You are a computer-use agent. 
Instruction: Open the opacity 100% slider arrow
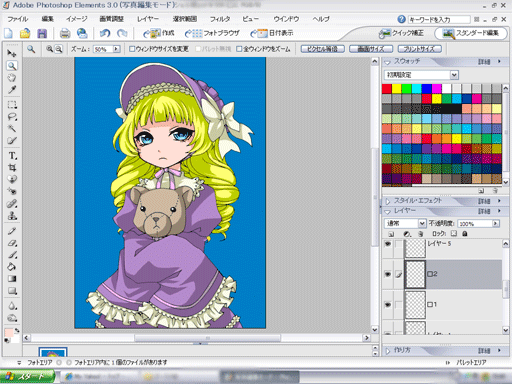(x=495, y=223)
